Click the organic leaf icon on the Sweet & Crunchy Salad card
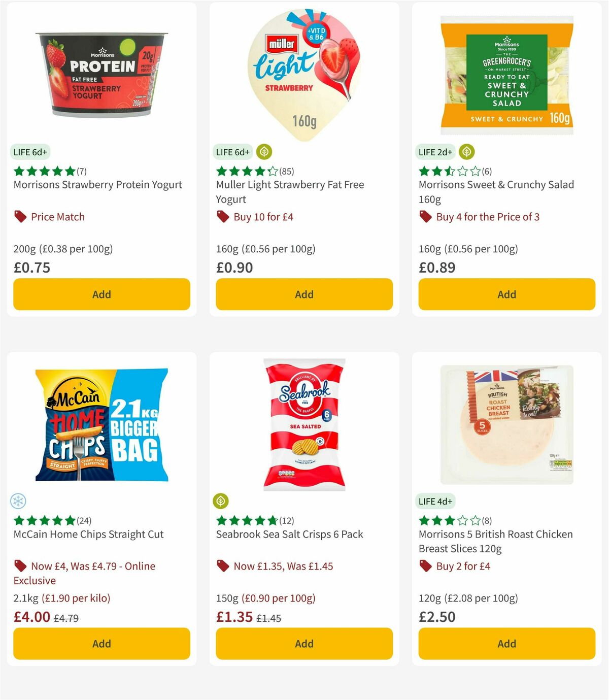Screen dimensions: 609x700 point(466,151)
